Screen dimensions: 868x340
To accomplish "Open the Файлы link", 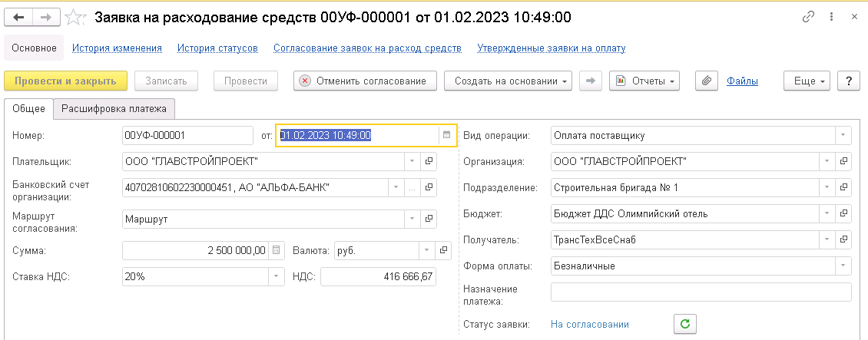I will (742, 81).
